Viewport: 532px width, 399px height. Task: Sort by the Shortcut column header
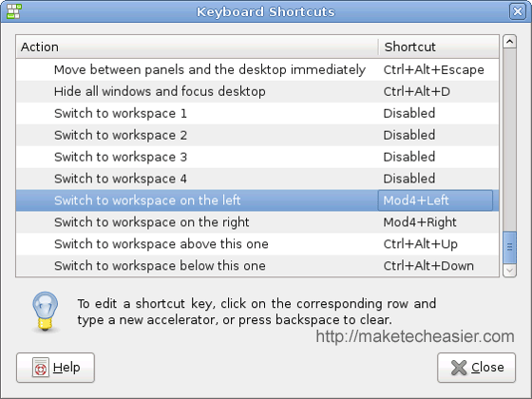439,47
